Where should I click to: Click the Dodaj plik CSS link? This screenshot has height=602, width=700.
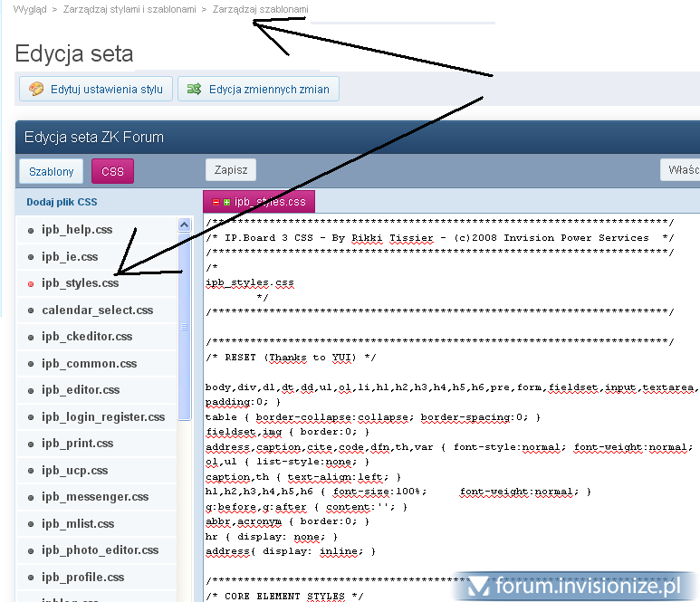click(62, 202)
